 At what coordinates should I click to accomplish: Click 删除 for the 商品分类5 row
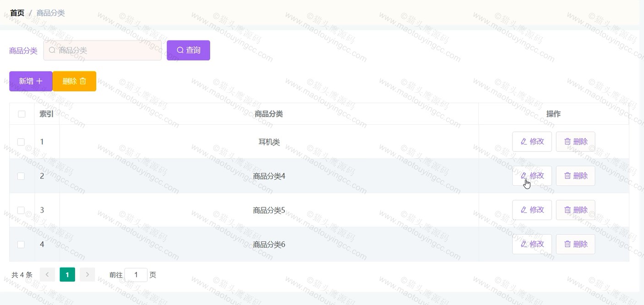pos(575,210)
